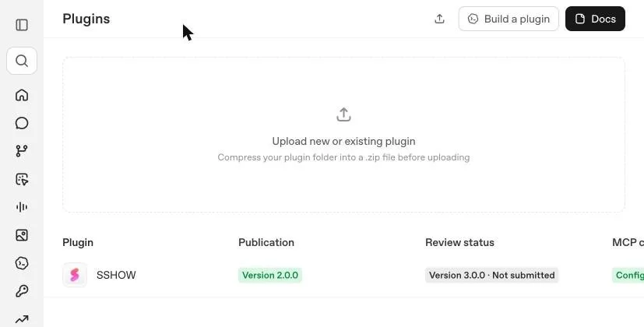Toggle the sidebar panel icon

click(x=22, y=25)
